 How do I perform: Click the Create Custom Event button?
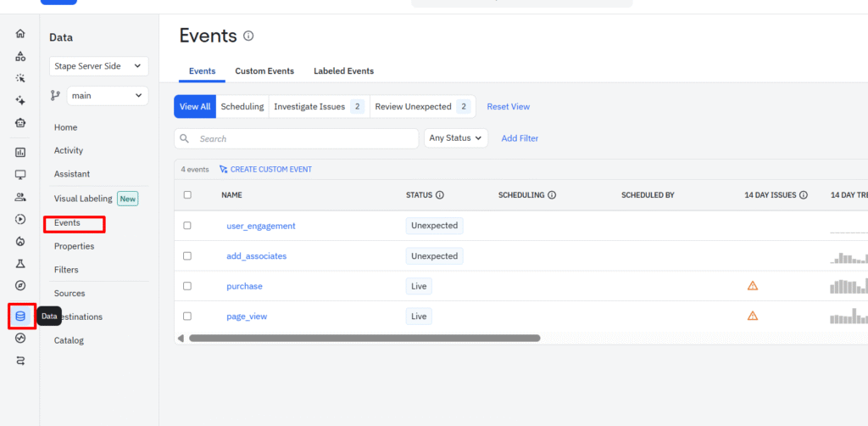pyautogui.click(x=265, y=170)
